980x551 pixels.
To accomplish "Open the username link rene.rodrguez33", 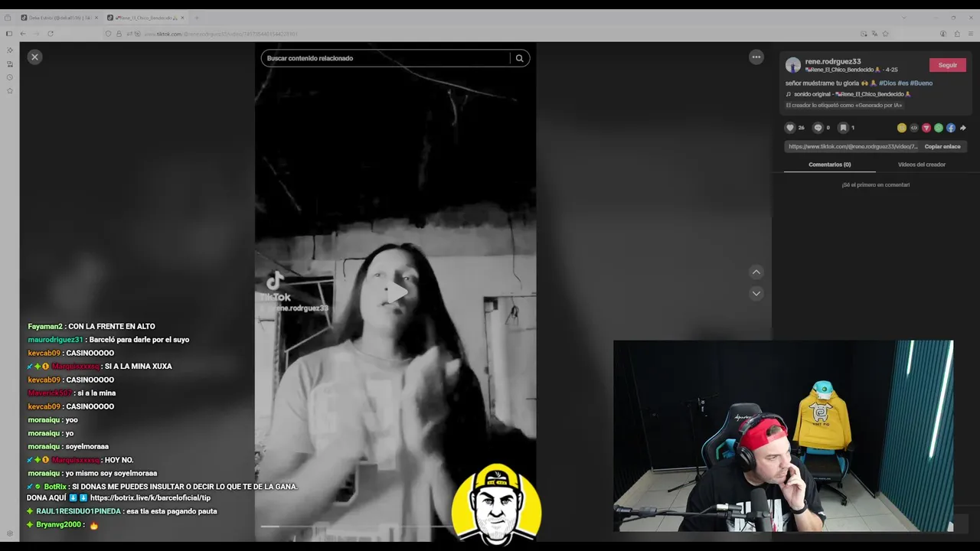I will pyautogui.click(x=833, y=61).
